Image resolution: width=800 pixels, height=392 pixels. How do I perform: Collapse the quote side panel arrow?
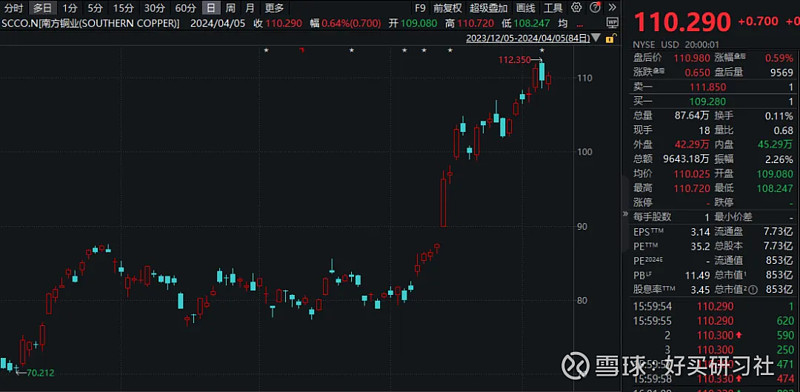click(626, 214)
